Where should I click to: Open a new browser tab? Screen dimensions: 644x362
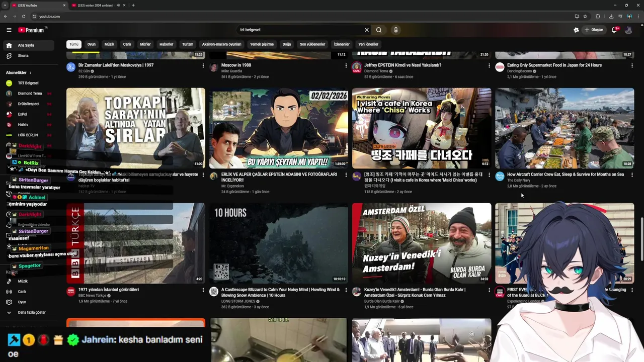[133, 5]
